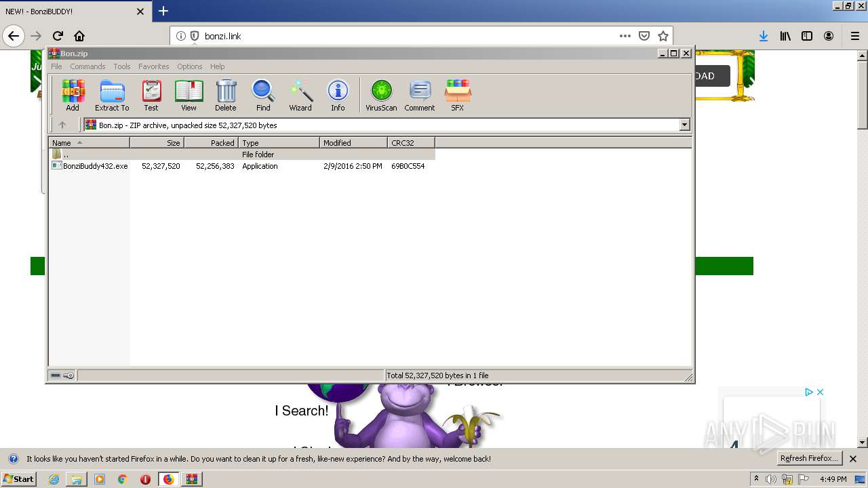This screenshot has width=868, height=488.
Task: Click the Delete trash can icon
Action: pos(226,95)
